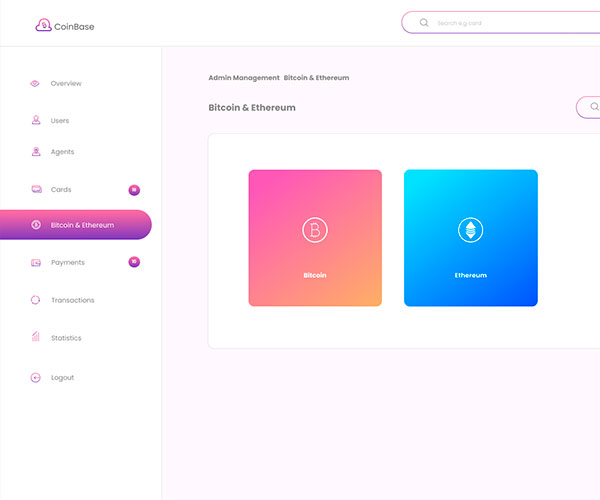Open the Cards menu item
The width and height of the screenshot is (600, 500).
pos(61,189)
